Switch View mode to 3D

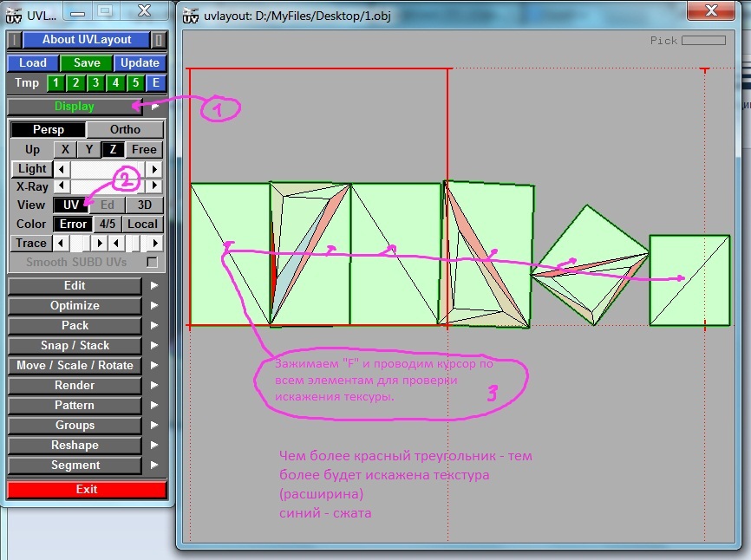(145, 205)
